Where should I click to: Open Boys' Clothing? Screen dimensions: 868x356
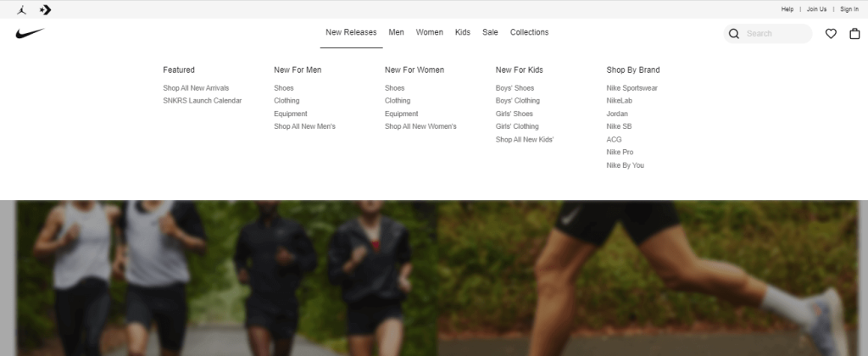point(518,101)
